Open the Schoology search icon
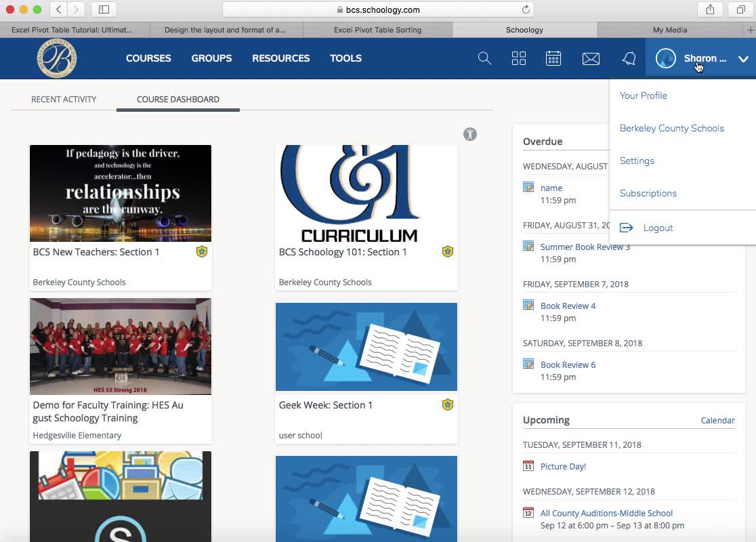The width and height of the screenshot is (756, 542). (484, 58)
